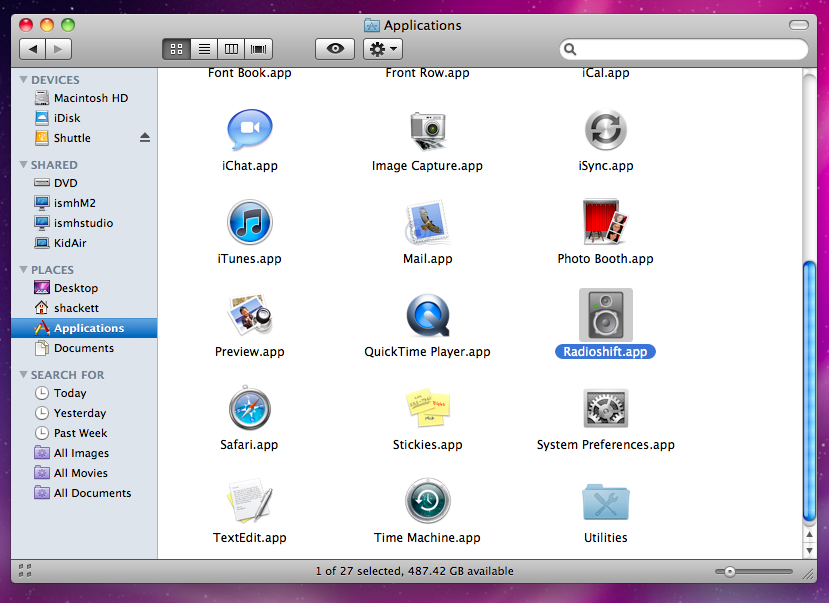Viewport: 829px width, 603px height.
Task: Click the scroll down arrow
Action: [809, 550]
